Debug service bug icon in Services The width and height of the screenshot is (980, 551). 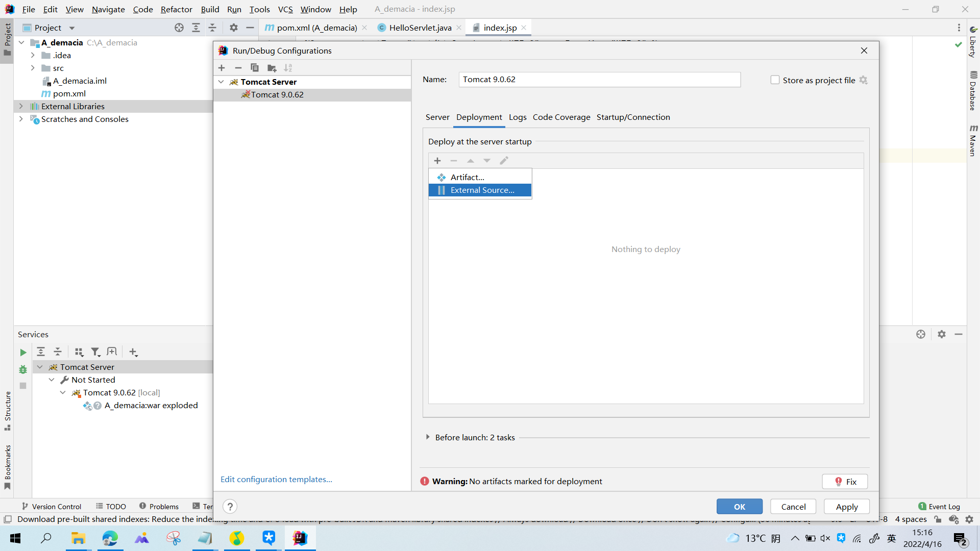click(x=23, y=369)
